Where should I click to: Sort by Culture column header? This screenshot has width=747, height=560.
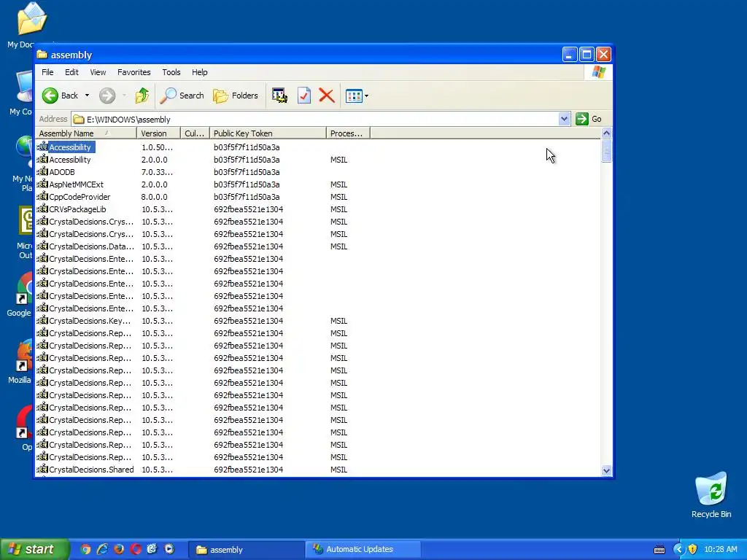196,133
